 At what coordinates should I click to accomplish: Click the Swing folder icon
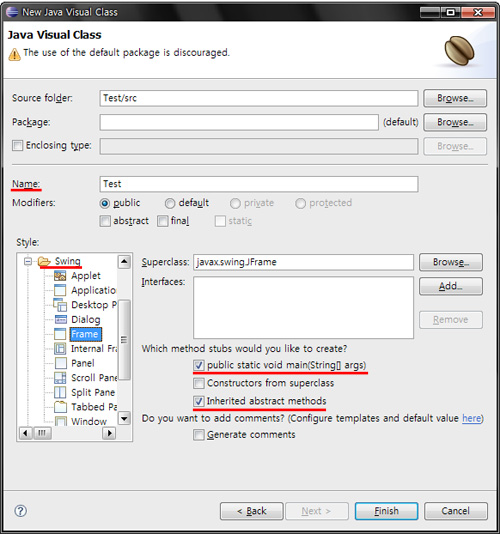(x=44, y=261)
